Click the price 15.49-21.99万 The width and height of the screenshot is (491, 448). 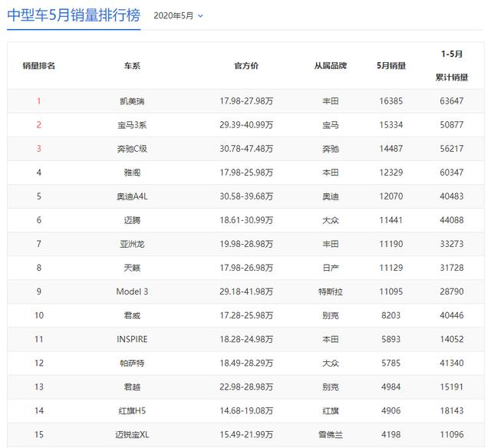[x=246, y=434]
